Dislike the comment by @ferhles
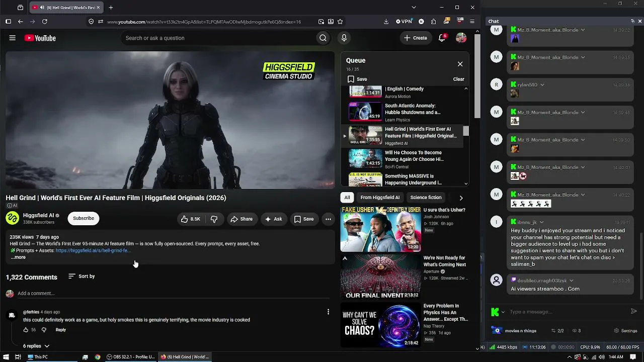The width and height of the screenshot is (644, 362). 44,330
